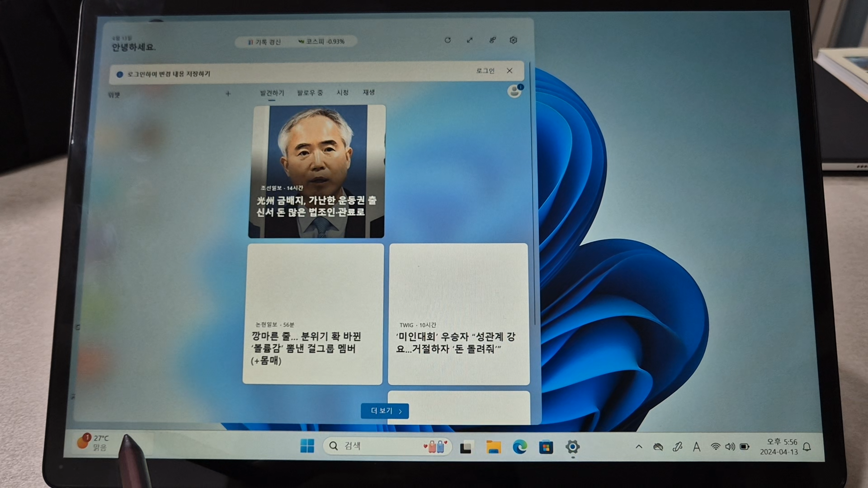Open the 코스피 -0.93% stock chip
Viewport: 868px width, 488px height.
(x=322, y=42)
